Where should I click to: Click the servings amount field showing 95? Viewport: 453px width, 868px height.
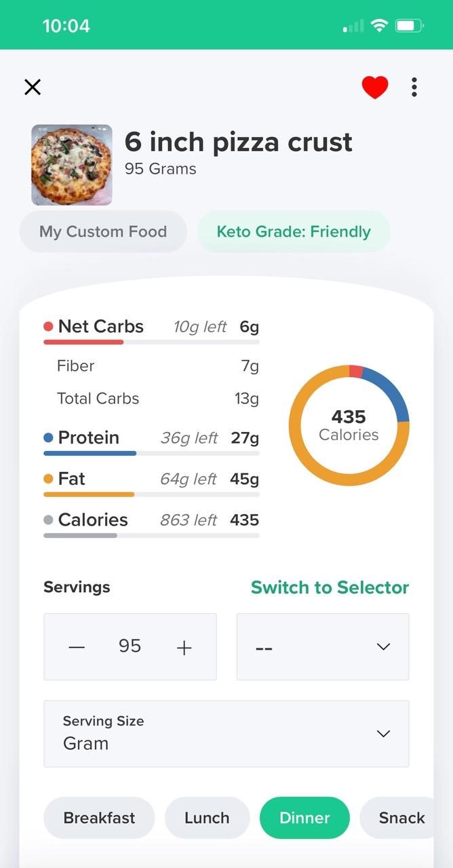[x=130, y=646]
